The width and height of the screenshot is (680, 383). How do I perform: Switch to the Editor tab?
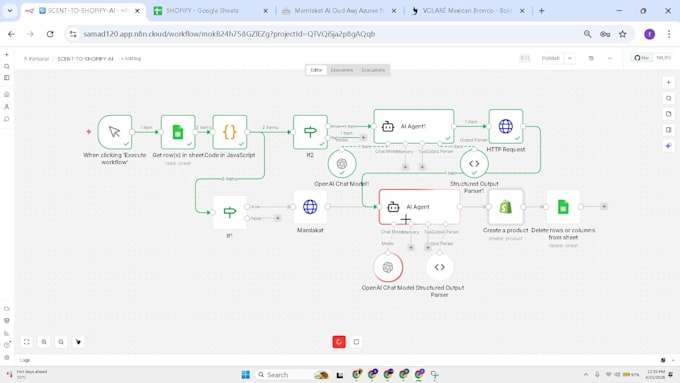[x=316, y=70]
